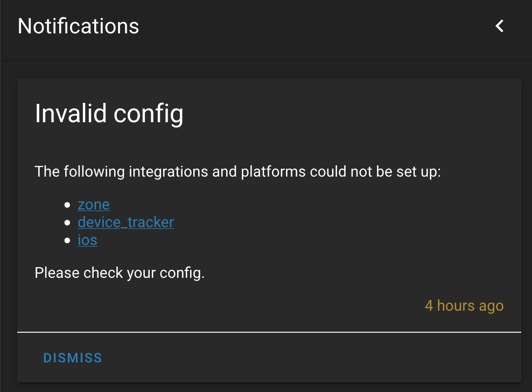
Task: Click the Invalid config heading
Action: [109, 114]
